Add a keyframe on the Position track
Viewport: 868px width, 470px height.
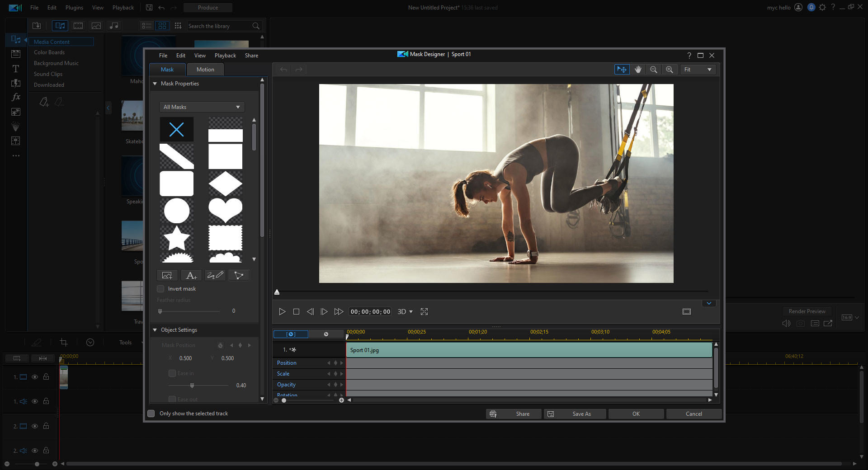coord(335,362)
